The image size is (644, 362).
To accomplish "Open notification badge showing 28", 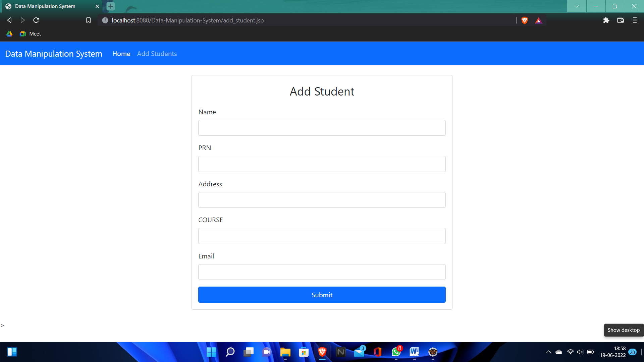I will point(633,352).
